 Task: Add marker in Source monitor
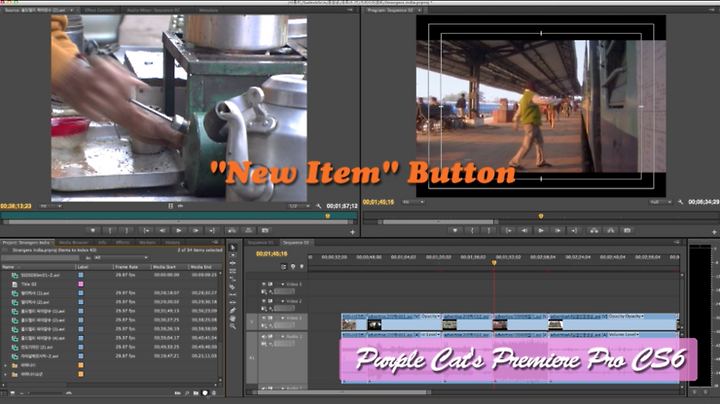pos(92,230)
